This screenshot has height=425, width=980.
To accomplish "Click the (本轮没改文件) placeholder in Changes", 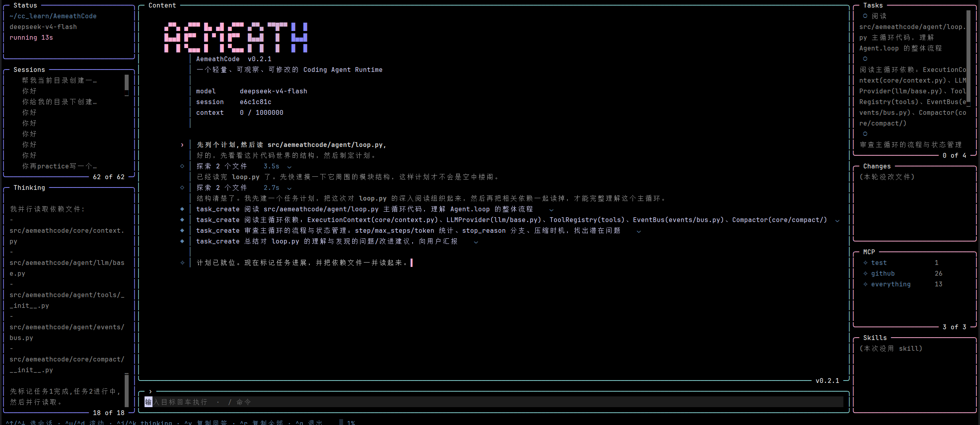I will point(887,177).
